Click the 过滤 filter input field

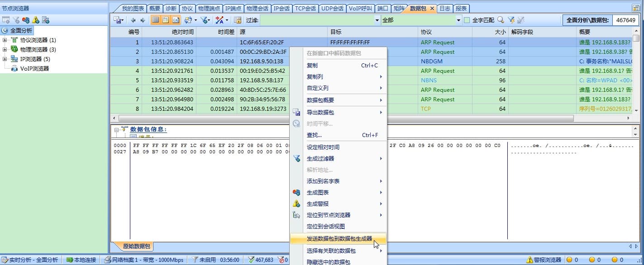[317, 20]
